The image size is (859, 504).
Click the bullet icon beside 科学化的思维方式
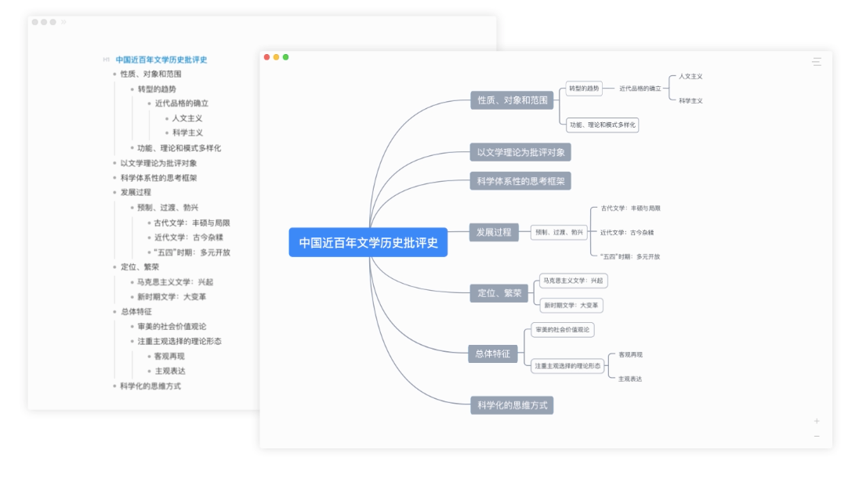click(x=116, y=386)
